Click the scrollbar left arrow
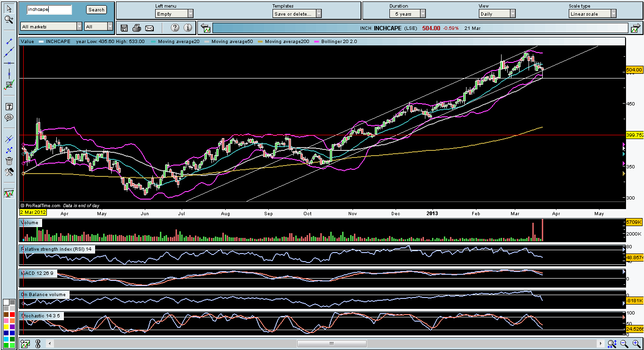Image resolution: width=644 pixels, height=350 pixels. (50, 344)
